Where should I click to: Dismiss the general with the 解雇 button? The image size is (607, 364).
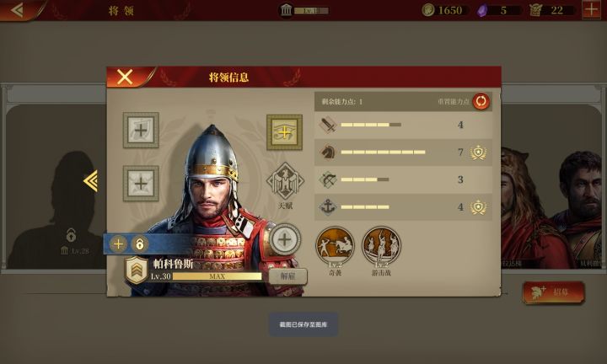coord(288,276)
